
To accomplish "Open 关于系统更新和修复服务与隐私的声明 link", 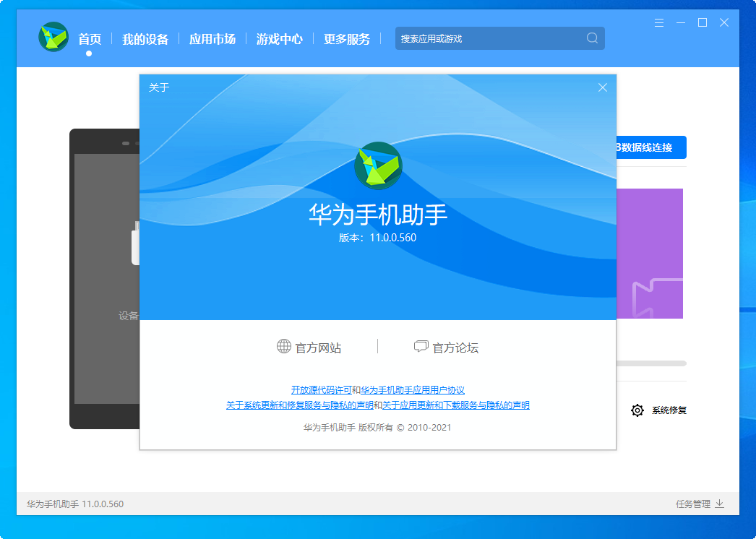I will pos(300,405).
